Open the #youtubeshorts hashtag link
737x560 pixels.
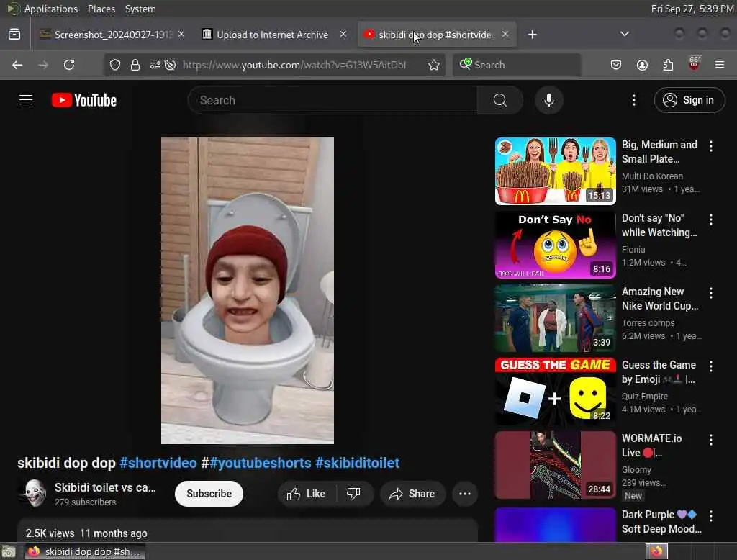(261, 463)
